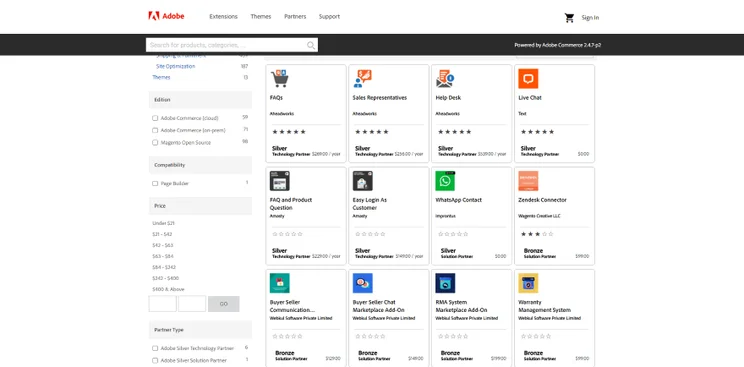Image resolution: width=744 pixels, height=367 pixels.
Task: Click the Wagento Creative LLC vendor name
Action: coord(539,216)
